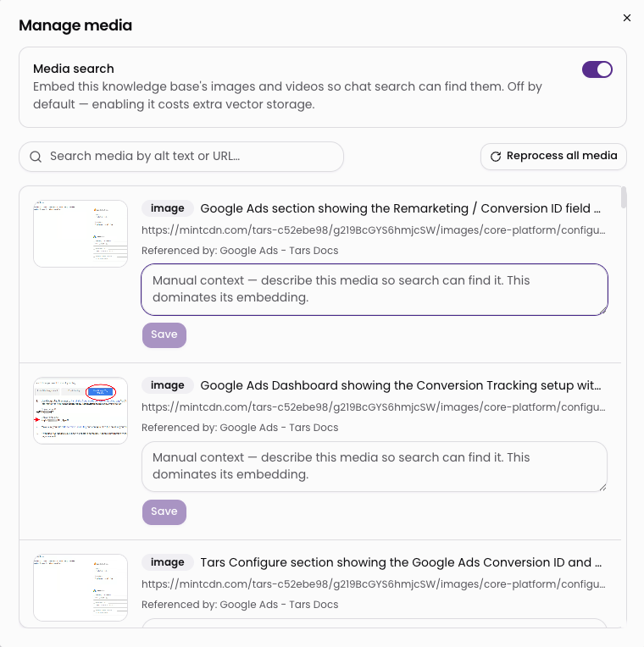
Task: Click the 'Media search' heading text
Action: tap(74, 69)
